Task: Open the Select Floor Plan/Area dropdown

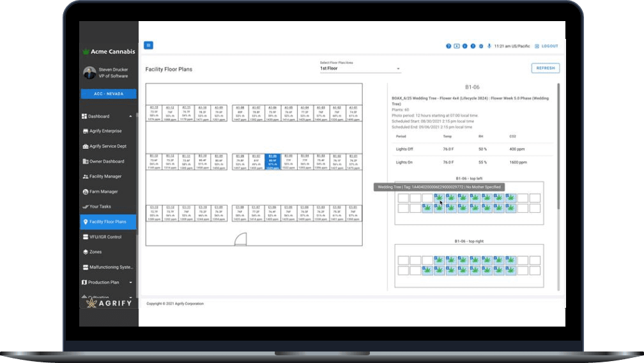Action: (360, 68)
